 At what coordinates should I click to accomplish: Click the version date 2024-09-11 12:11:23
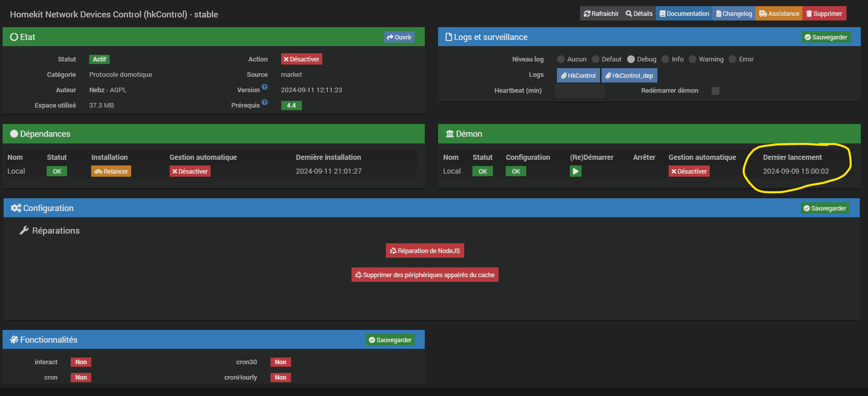(x=312, y=90)
